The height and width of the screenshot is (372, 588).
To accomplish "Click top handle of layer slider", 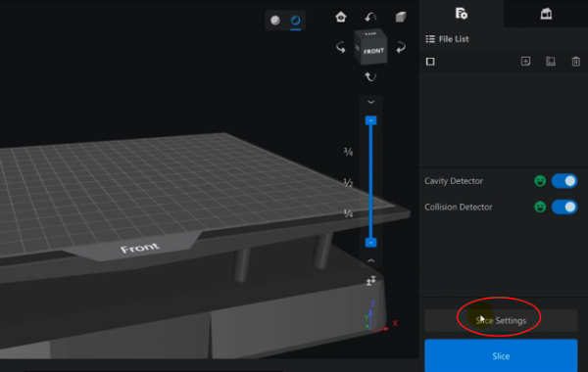I will [x=370, y=120].
